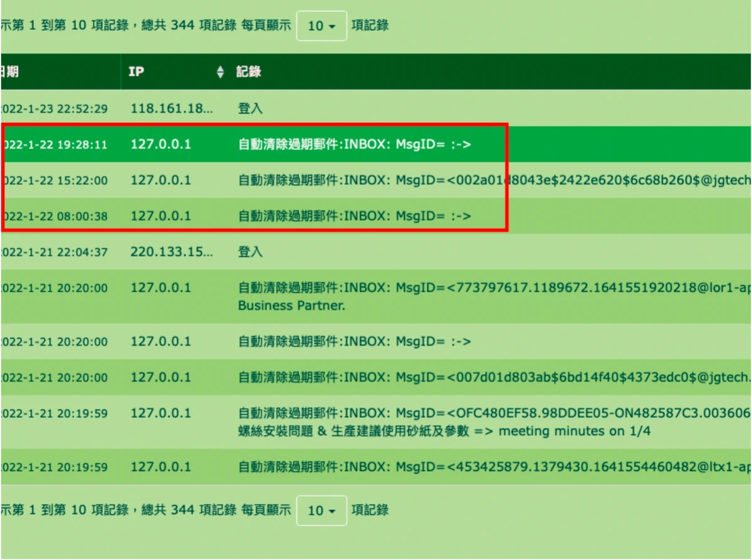Click the 220.133.15 login entry
The image size is (752, 560).
[376, 252]
